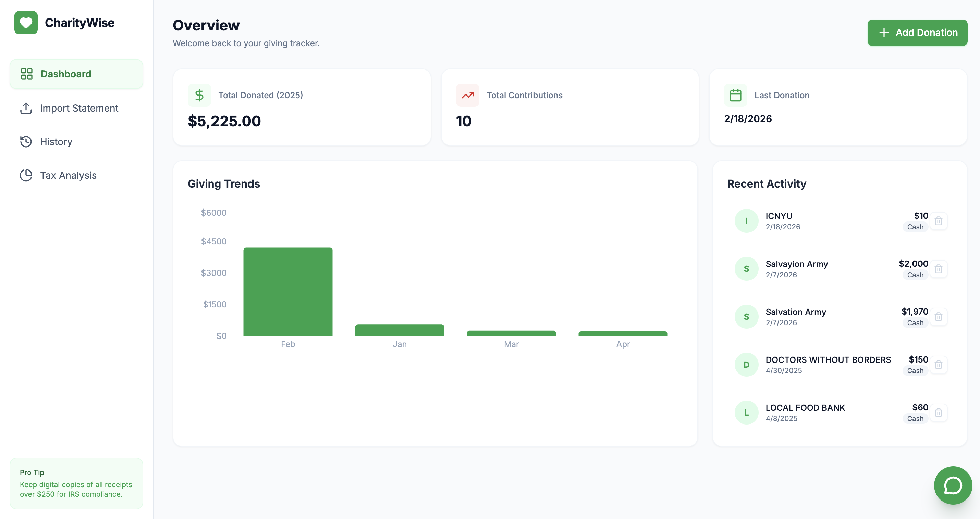Click the February bar in Giving Trends

287,292
